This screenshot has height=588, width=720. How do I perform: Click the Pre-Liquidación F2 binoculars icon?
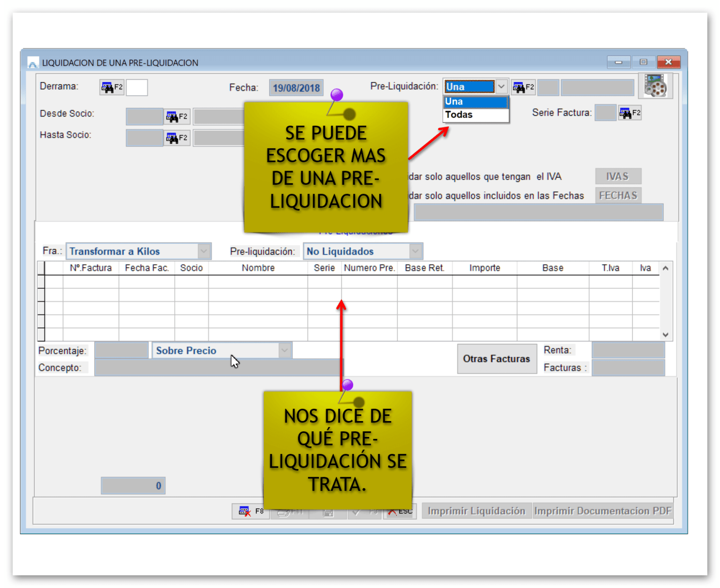pyautogui.click(x=523, y=87)
